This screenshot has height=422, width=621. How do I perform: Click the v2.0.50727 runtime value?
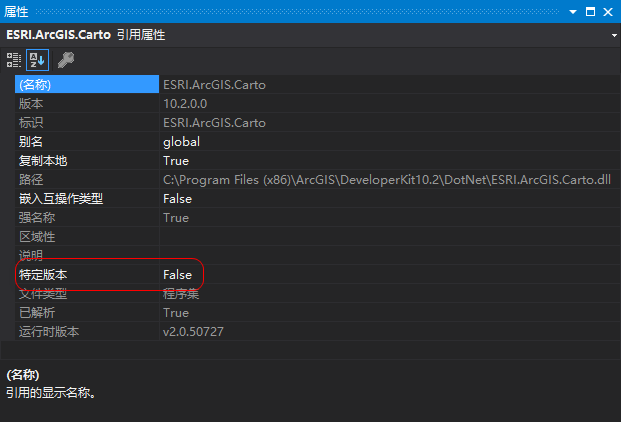pos(193,332)
